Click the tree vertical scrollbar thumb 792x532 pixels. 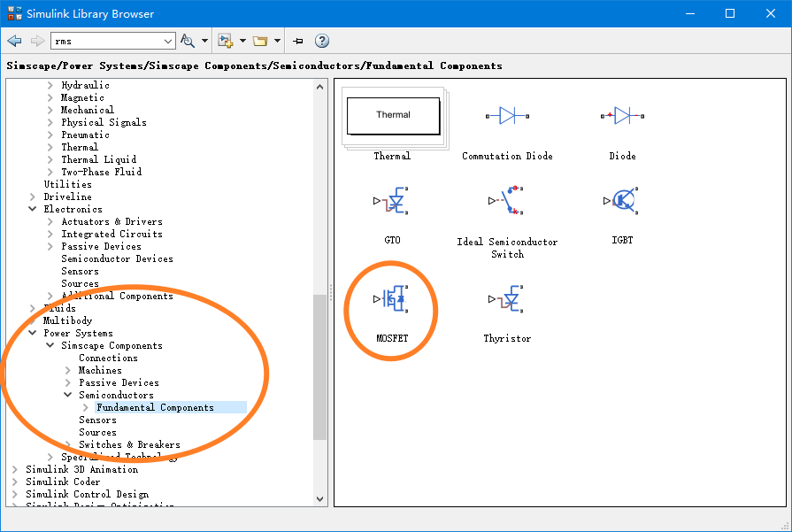click(319, 367)
